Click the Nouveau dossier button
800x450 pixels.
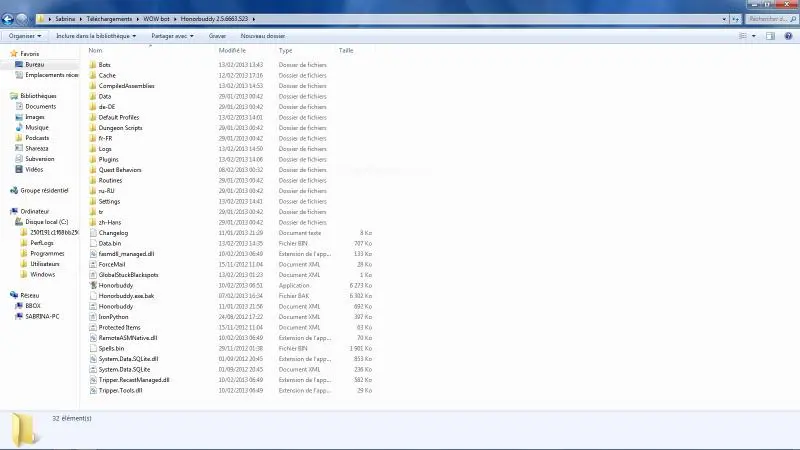pos(262,36)
